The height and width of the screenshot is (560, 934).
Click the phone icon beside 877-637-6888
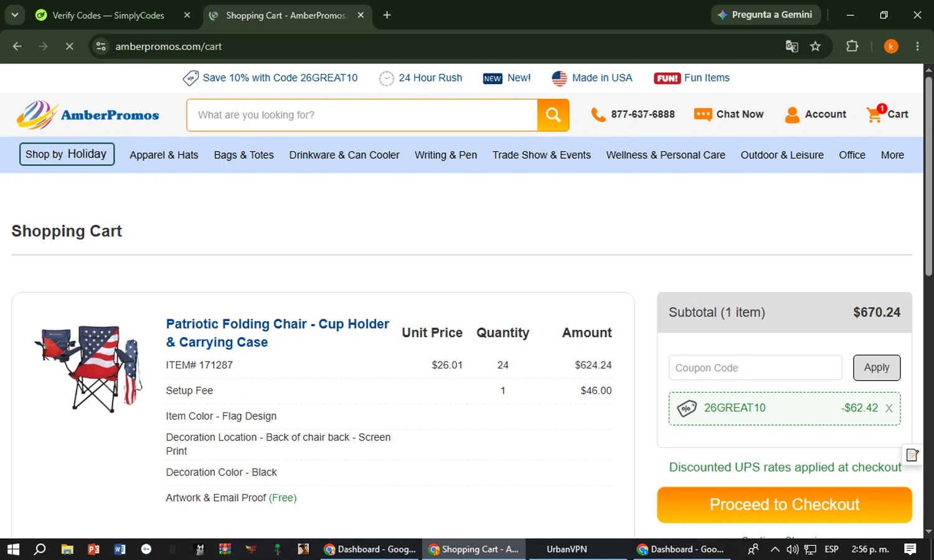[598, 114]
